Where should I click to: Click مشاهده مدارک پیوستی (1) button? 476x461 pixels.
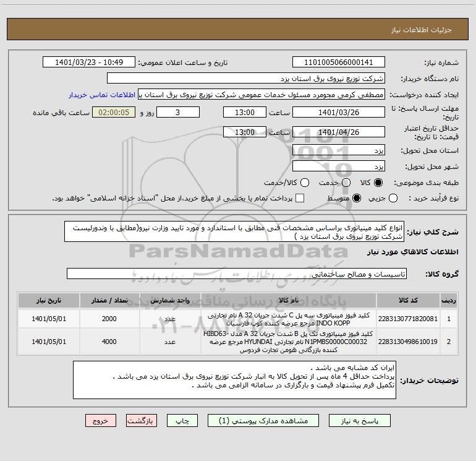263,421
